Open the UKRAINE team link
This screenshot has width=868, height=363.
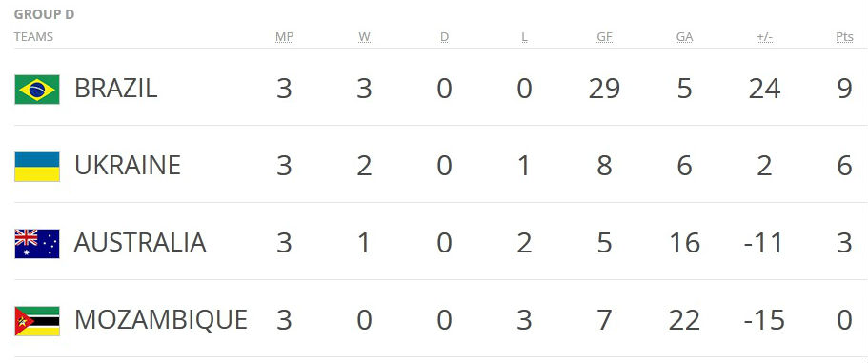pyautogui.click(x=128, y=166)
